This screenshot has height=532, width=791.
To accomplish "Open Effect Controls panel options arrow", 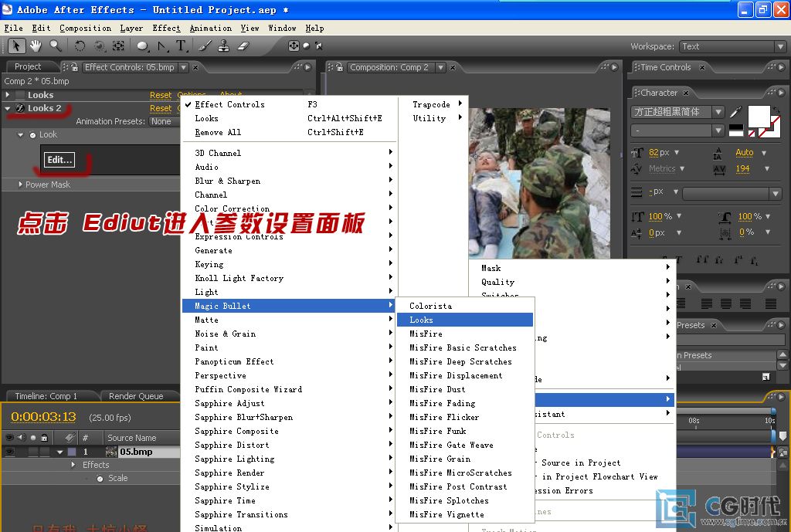I will point(307,67).
